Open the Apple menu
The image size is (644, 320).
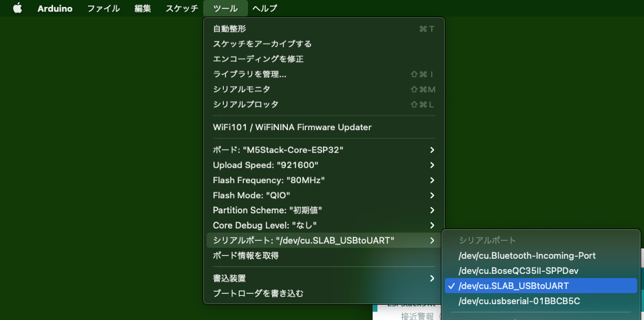(x=17, y=8)
